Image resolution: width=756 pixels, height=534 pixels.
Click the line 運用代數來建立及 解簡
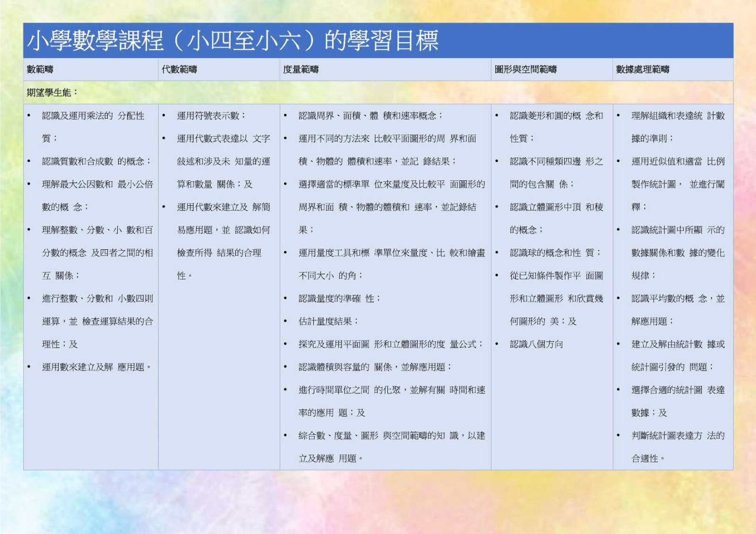[223, 207]
